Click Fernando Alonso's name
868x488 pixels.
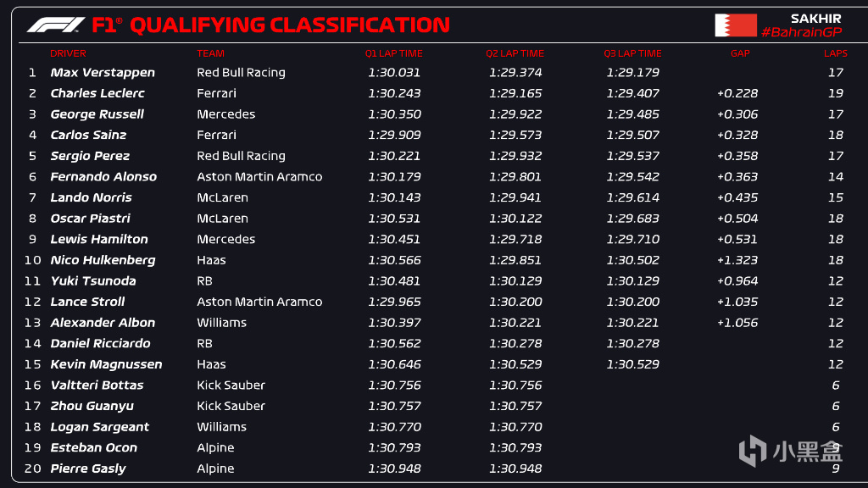103,177
